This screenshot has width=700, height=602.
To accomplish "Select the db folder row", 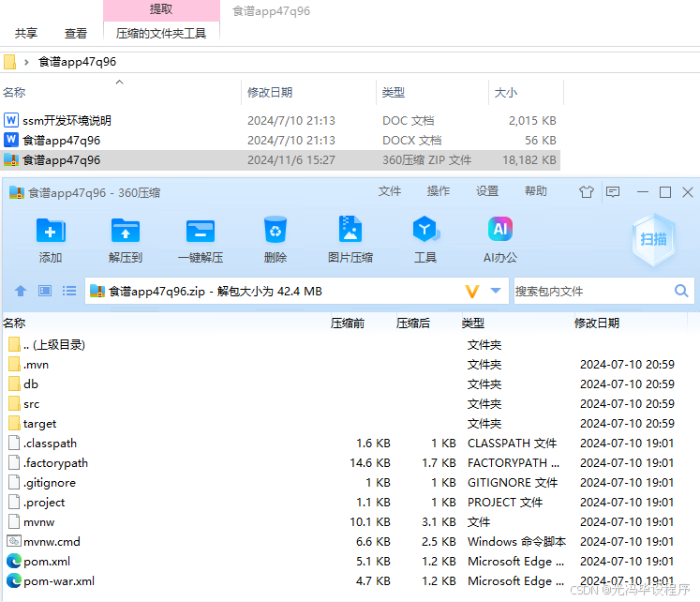I will coord(349,384).
